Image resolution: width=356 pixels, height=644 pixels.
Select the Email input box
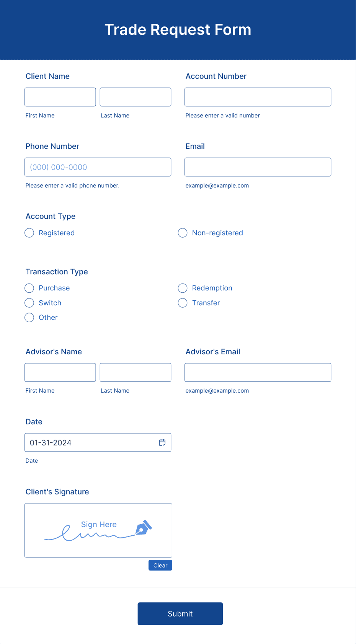pyautogui.click(x=258, y=167)
